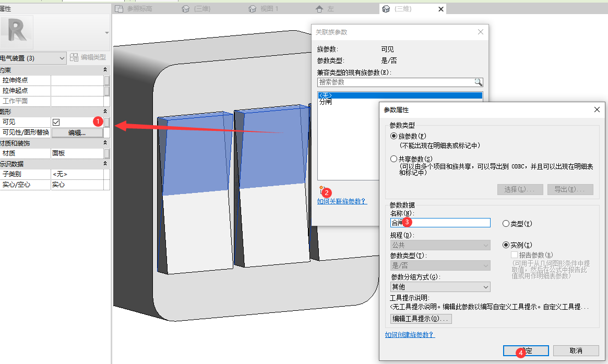Select the 共享参数 radio button
608x364 pixels.
[394, 159]
